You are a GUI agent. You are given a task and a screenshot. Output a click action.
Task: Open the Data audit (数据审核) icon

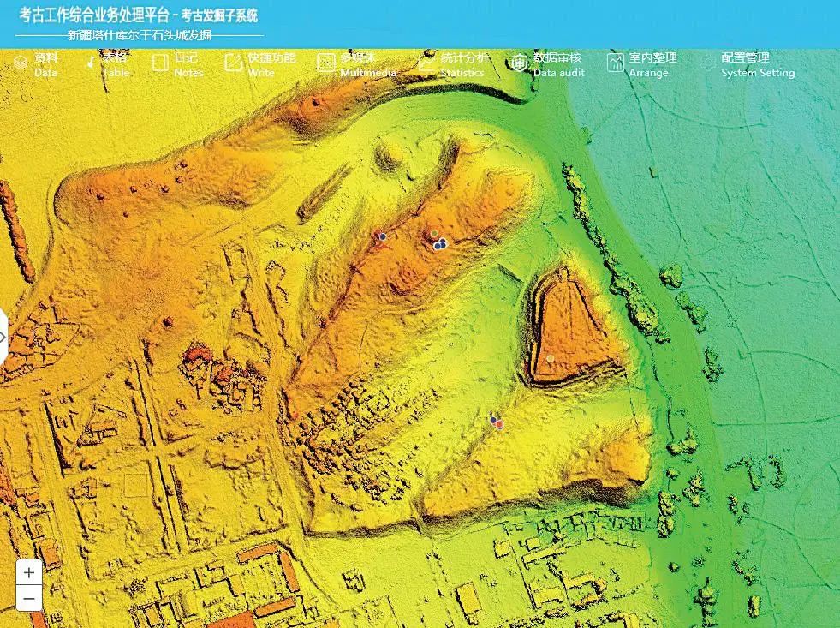pyautogui.click(x=519, y=63)
